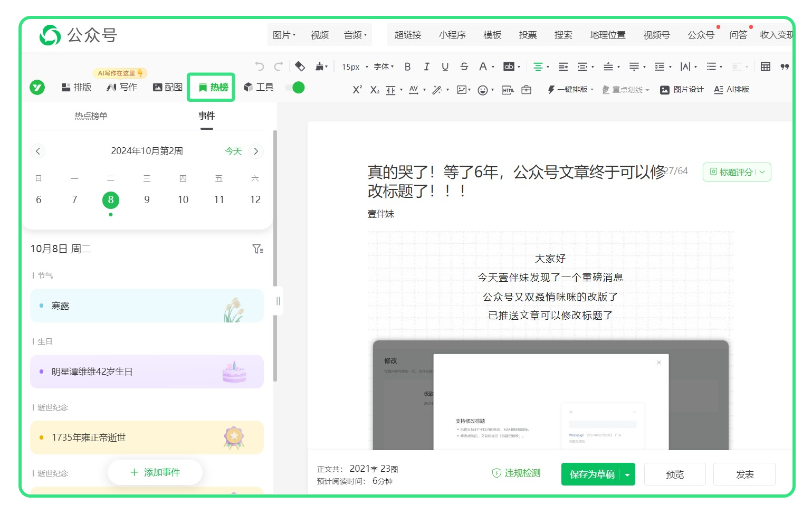812x514 pixels.
Task: Insert a blockquote with the quote icon
Action: coord(785,66)
